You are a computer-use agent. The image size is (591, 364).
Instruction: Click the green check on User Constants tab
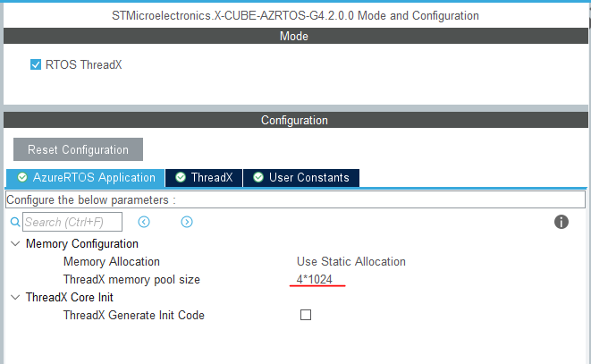[x=258, y=177]
